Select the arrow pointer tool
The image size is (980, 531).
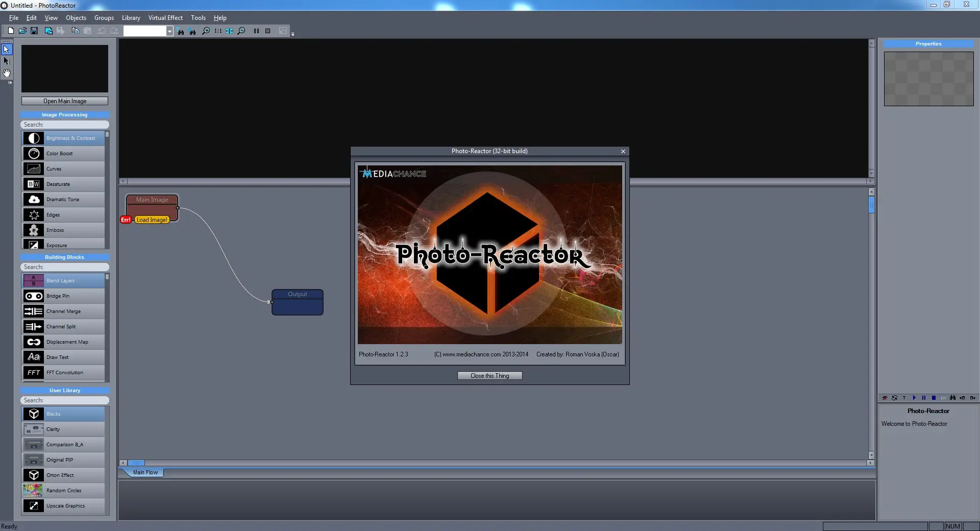[x=7, y=50]
